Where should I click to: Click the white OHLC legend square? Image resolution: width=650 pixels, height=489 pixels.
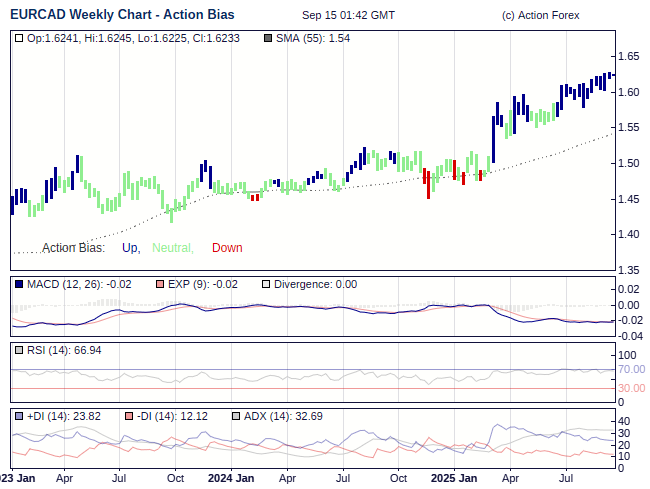pyautogui.click(x=19, y=38)
